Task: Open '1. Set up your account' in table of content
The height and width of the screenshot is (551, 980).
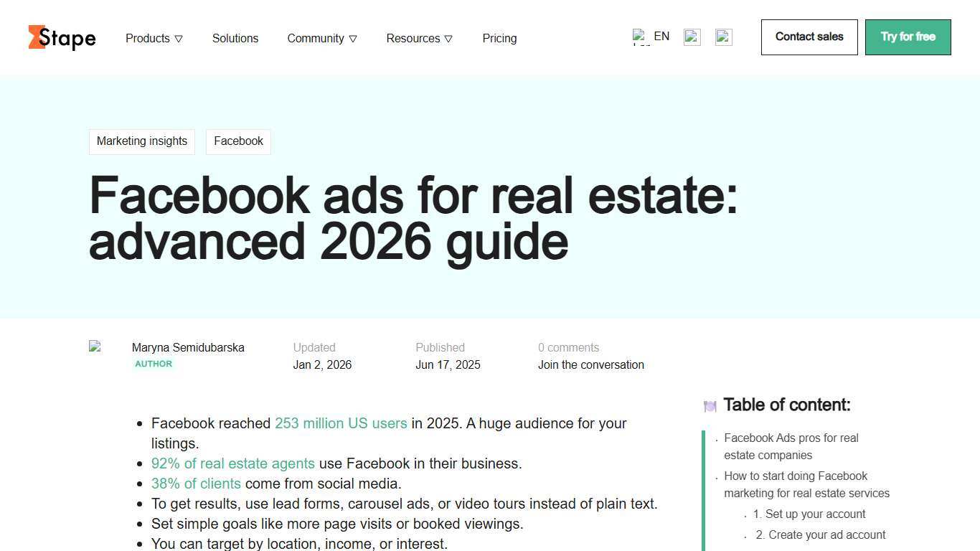Action: [x=809, y=514]
